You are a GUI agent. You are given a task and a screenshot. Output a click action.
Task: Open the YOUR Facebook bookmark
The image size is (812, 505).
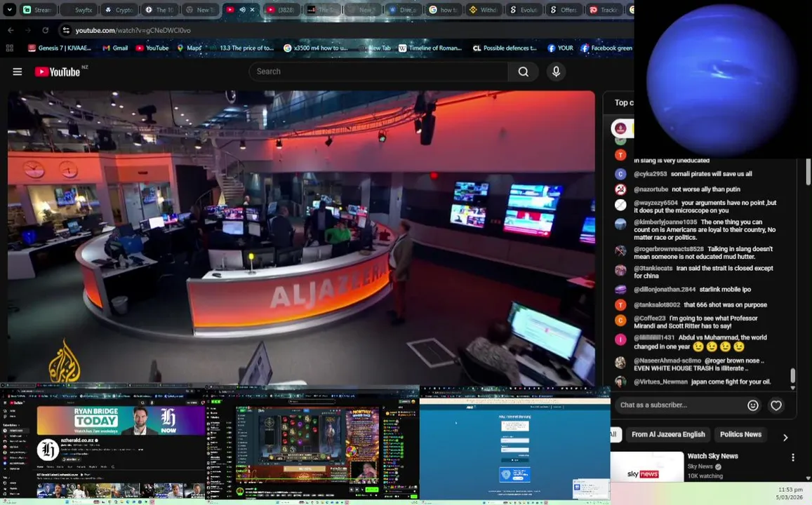coord(560,48)
